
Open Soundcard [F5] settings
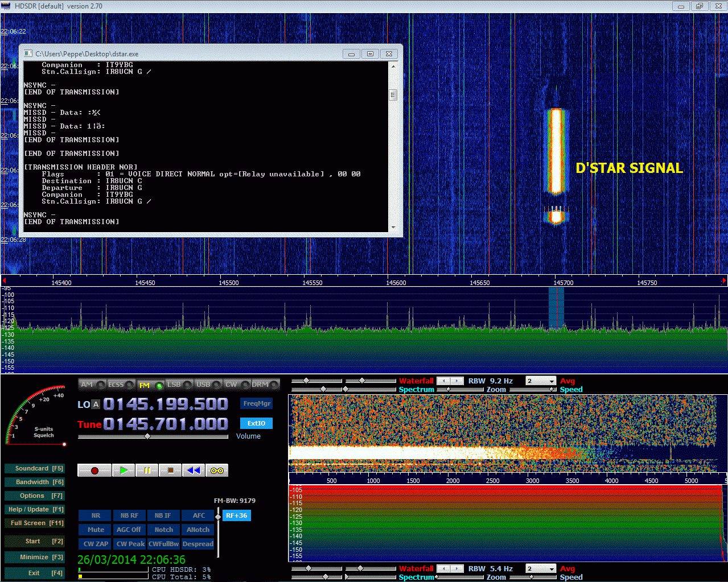click(x=34, y=469)
